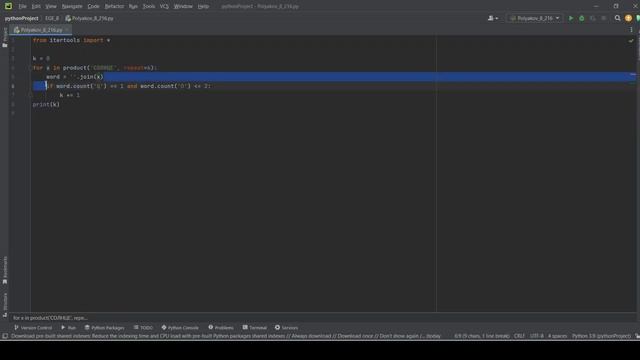
Task: Open the Problems tool window
Action: pos(221,327)
